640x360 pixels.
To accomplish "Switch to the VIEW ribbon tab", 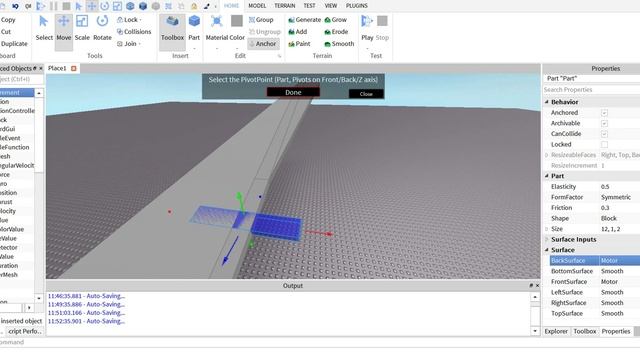I will (x=331, y=6).
